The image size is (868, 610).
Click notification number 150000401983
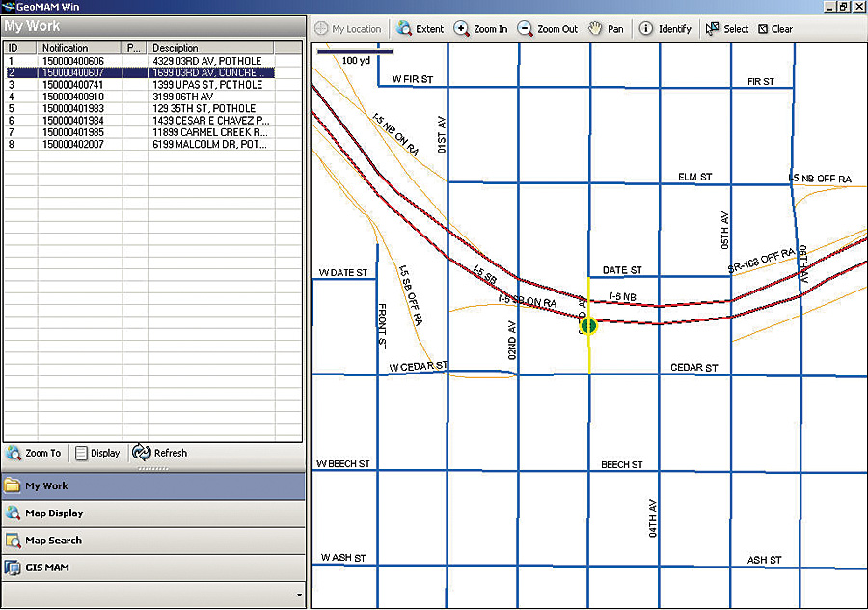[73, 109]
